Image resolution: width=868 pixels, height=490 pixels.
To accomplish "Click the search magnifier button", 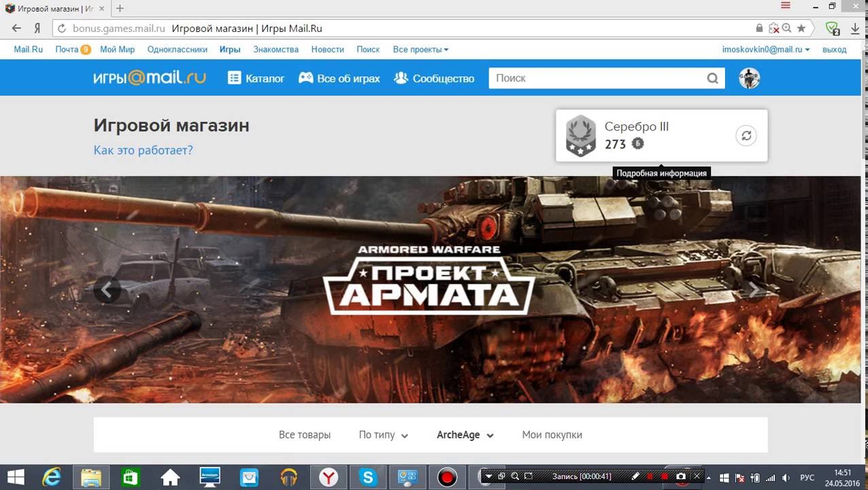I will click(712, 78).
